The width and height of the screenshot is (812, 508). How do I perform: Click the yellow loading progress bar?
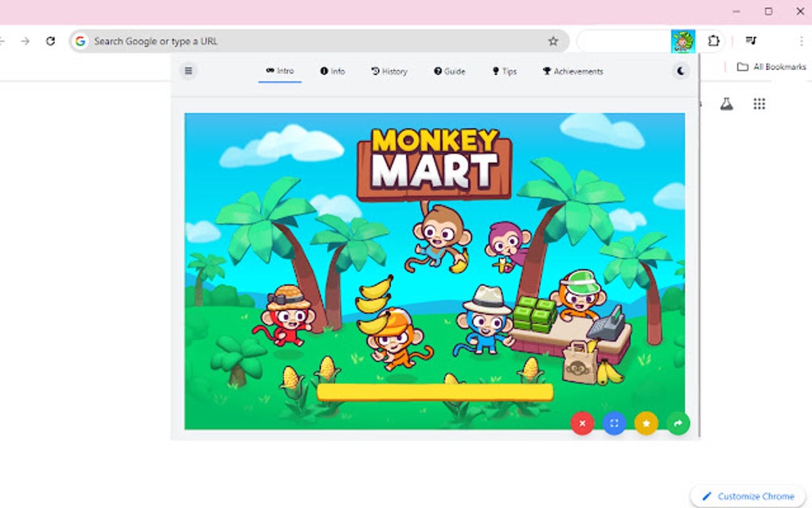(x=434, y=392)
